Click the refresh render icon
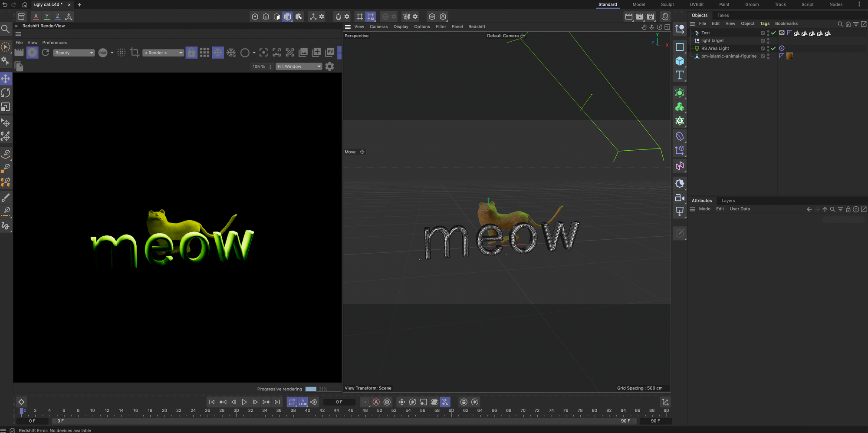868x433 pixels. coord(46,53)
